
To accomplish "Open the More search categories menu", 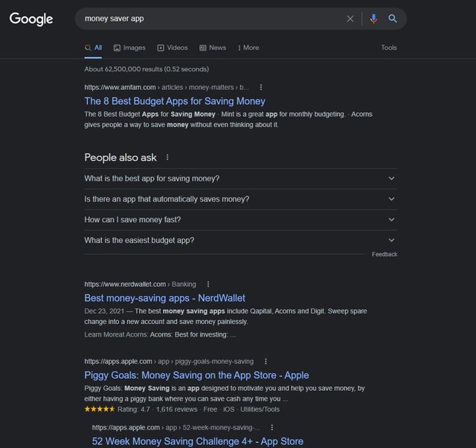I will [248, 48].
